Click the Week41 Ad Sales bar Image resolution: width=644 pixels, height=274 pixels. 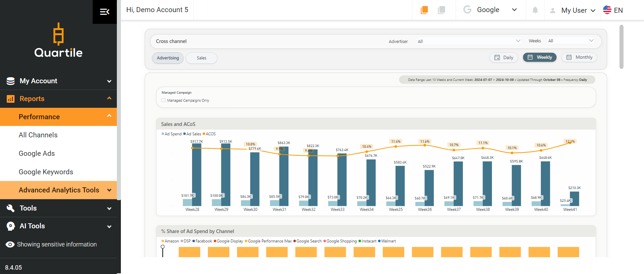574,198
